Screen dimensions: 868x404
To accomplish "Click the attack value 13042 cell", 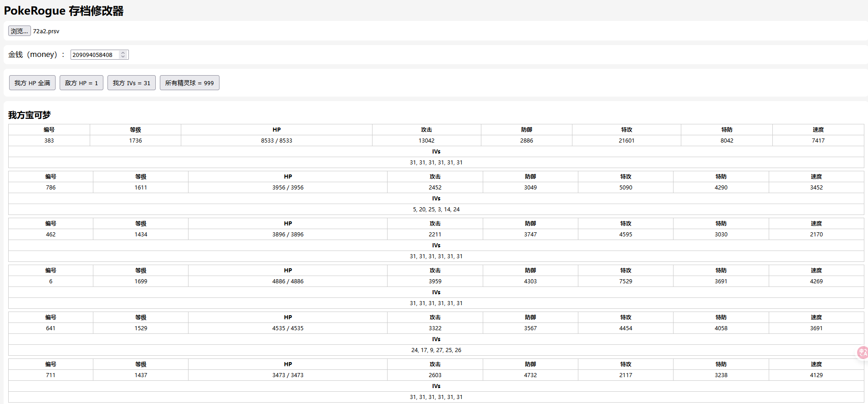I will point(426,141).
